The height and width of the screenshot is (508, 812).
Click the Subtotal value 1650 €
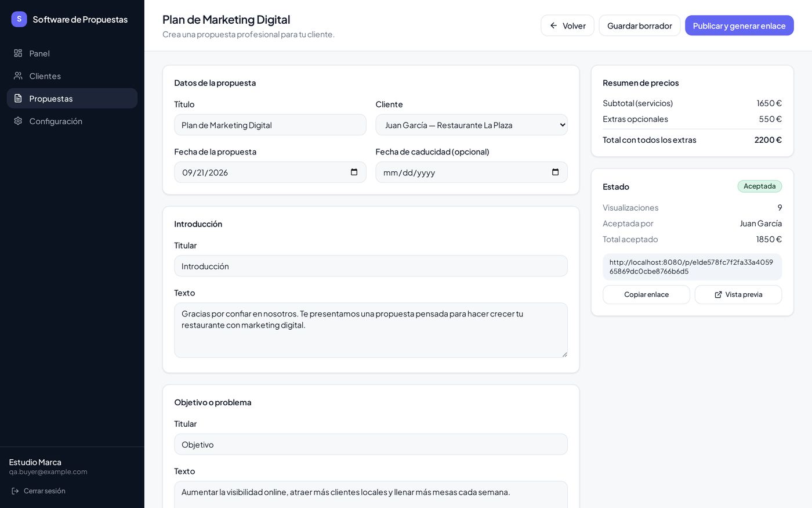pyautogui.click(x=769, y=103)
